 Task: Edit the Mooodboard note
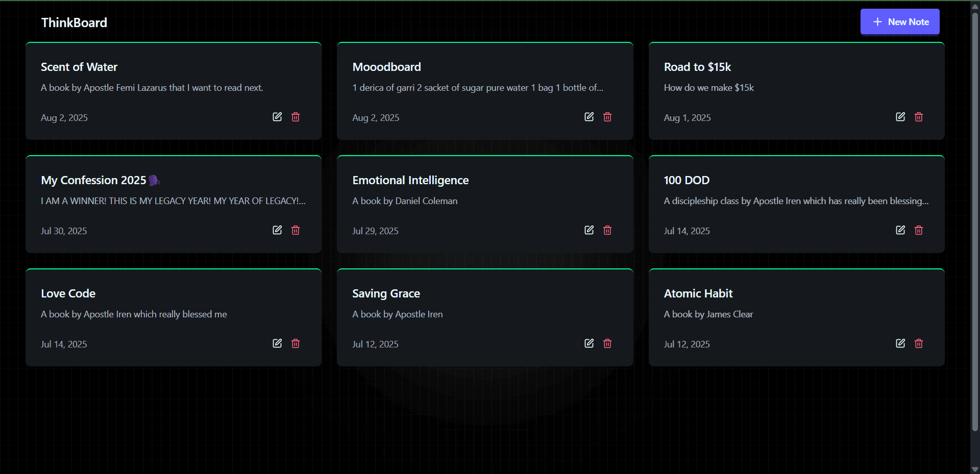589,117
